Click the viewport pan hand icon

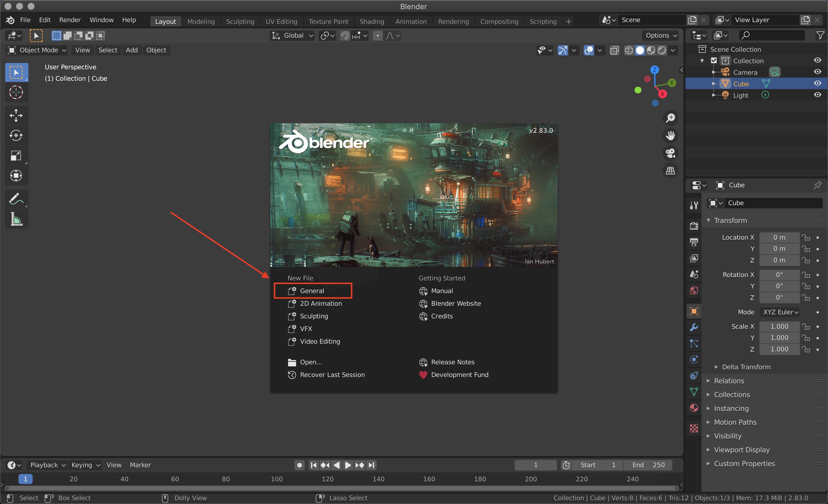pos(670,135)
